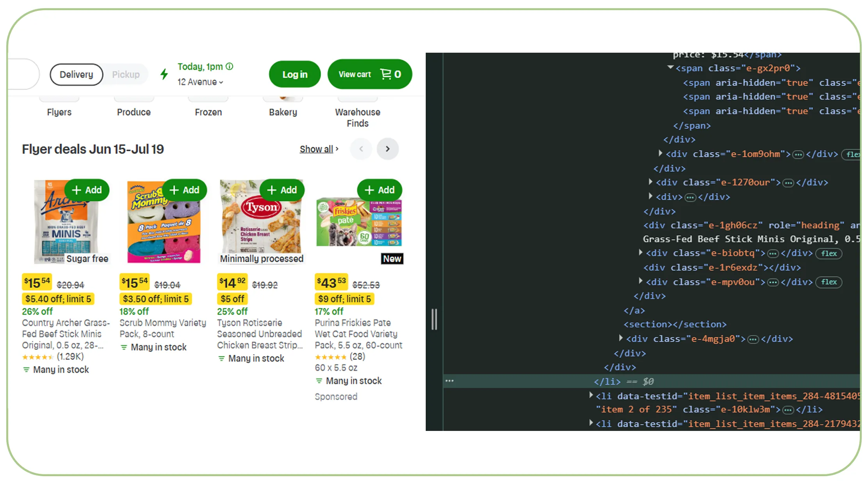Click the flex badge beside e-biobtq div
This screenshot has width=868, height=484.
829,254
